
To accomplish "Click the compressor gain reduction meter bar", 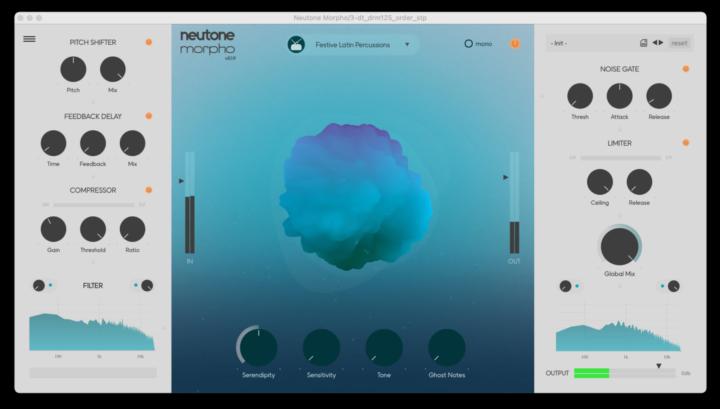I will (x=94, y=205).
